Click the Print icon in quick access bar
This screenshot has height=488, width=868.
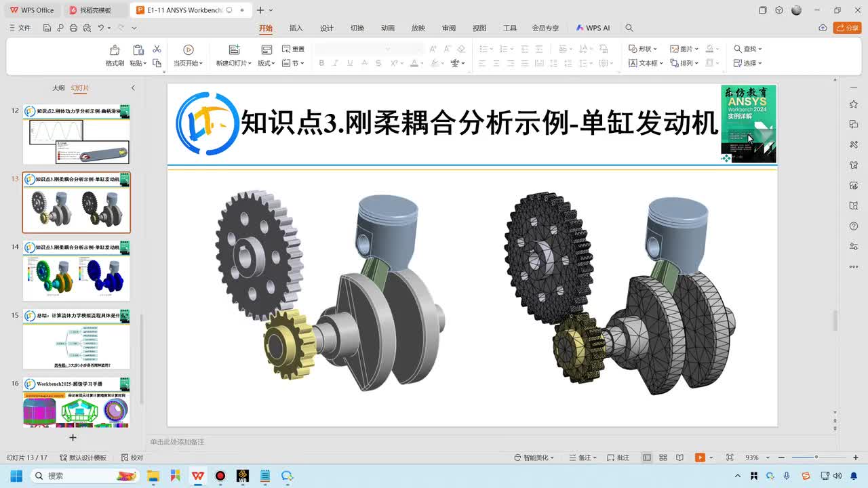click(73, 28)
